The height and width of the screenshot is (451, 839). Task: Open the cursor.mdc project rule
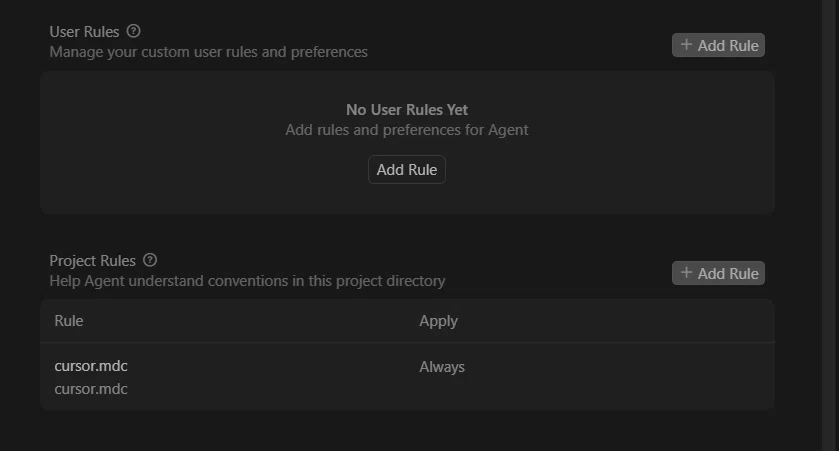pyautogui.click(x=91, y=366)
